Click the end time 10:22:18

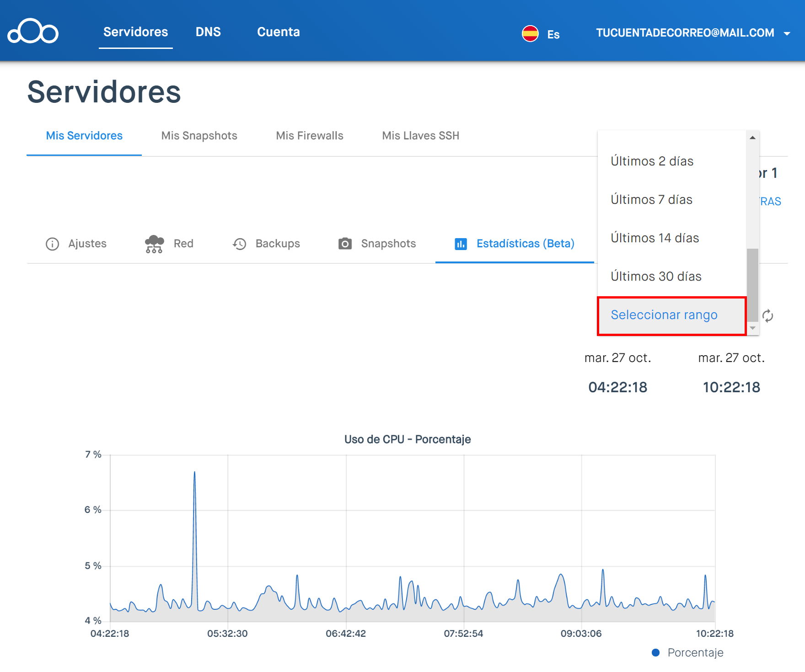click(731, 387)
